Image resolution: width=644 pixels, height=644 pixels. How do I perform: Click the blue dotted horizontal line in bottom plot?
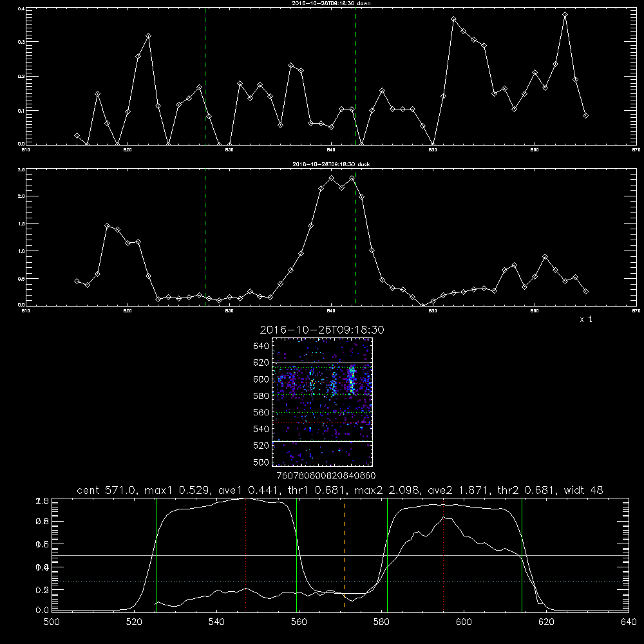tap(340, 582)
